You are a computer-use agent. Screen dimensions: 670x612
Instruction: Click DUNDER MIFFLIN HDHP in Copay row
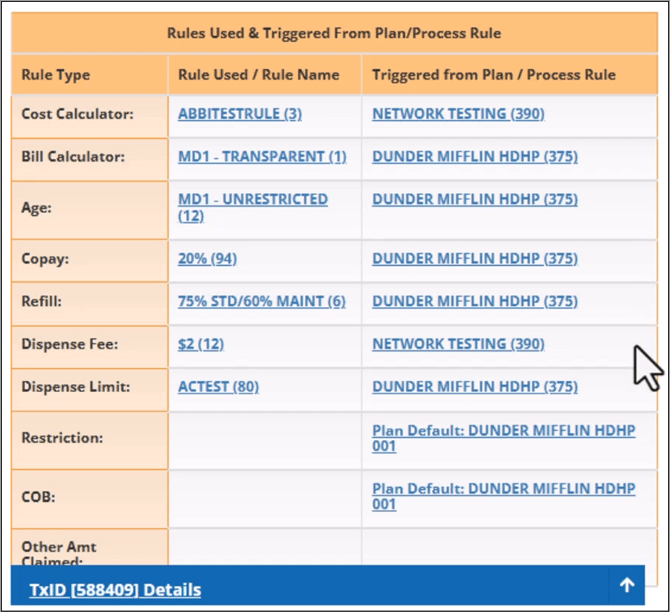tap(474, 259)
